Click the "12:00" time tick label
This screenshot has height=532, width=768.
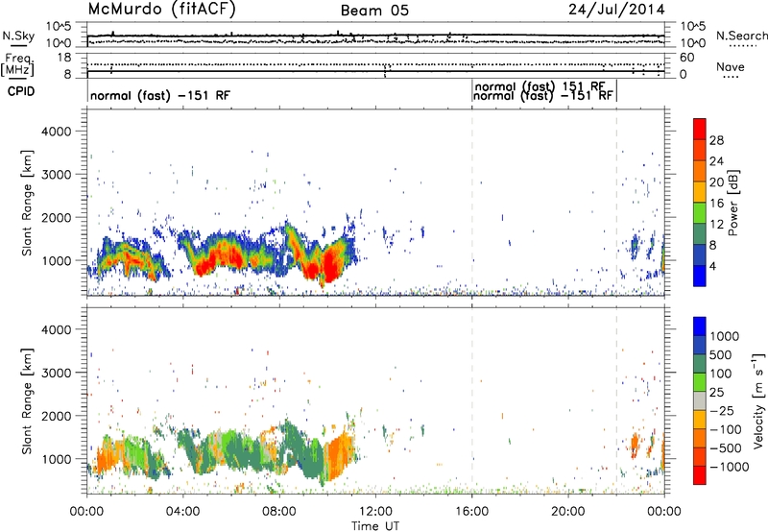(375, 512)
